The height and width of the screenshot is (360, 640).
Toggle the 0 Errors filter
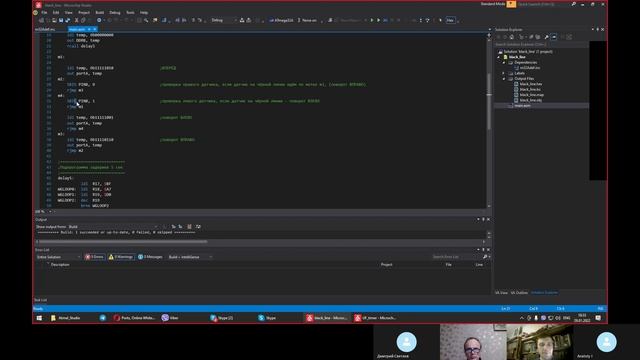click(94, 257)
